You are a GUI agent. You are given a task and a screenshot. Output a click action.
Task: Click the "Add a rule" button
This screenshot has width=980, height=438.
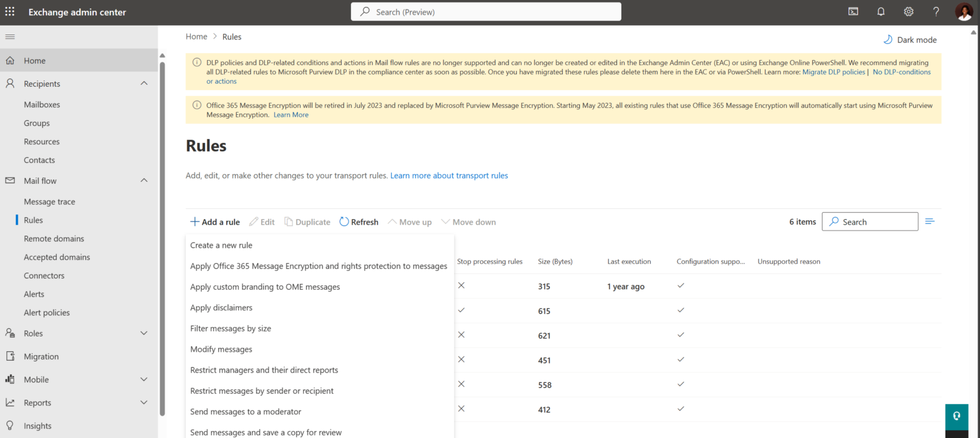(214, 222)
